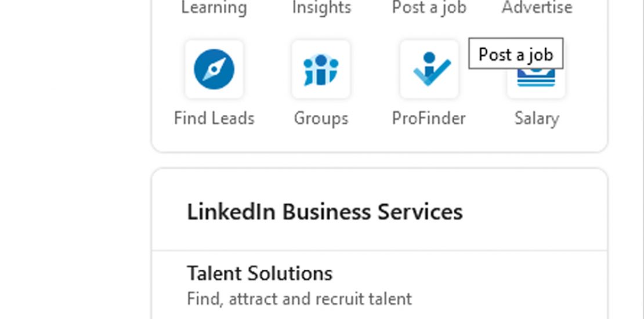
Task: Open the Insights product label
Action: tap(321, 8)
